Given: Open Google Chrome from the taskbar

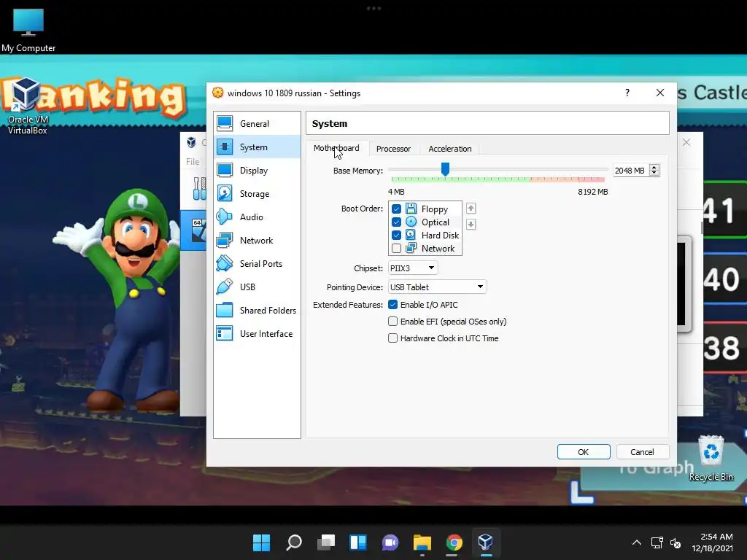Looking at the screenshot, I should tap(454, 542).
